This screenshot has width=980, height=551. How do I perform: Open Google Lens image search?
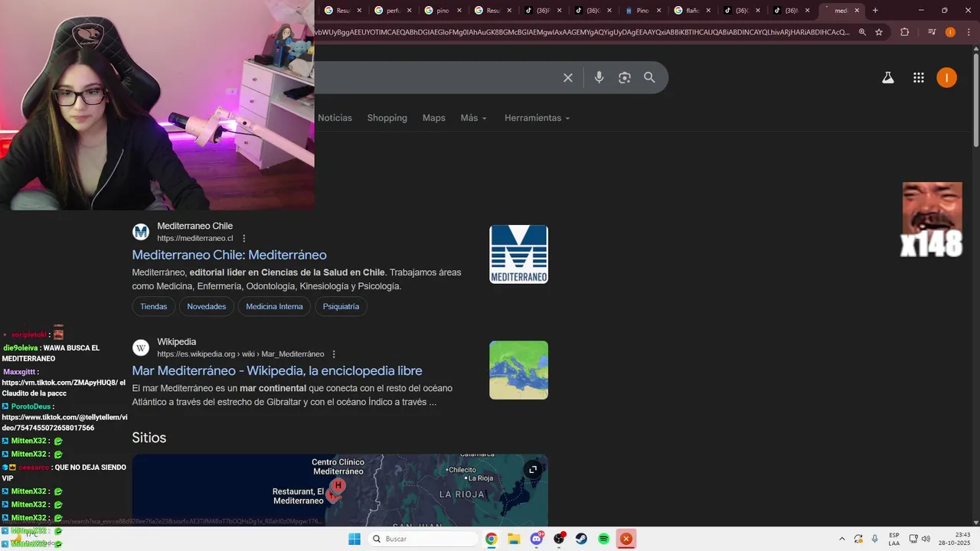(x=625, y=77)
